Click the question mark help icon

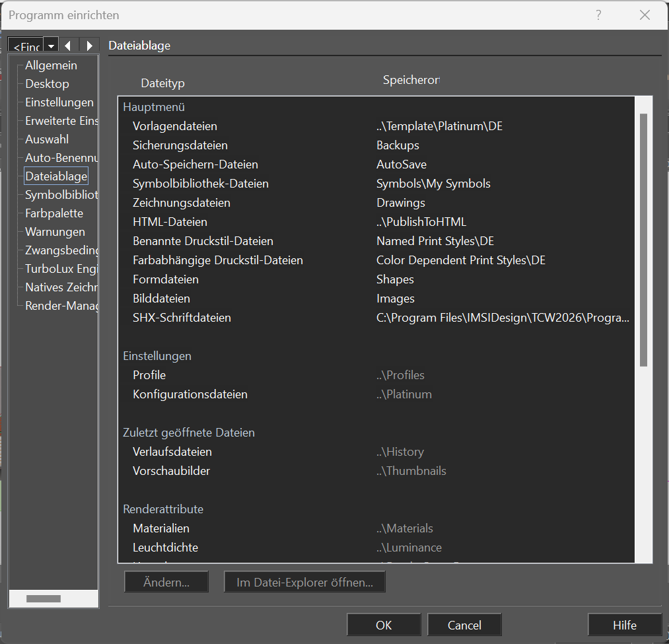pos(598,15)
